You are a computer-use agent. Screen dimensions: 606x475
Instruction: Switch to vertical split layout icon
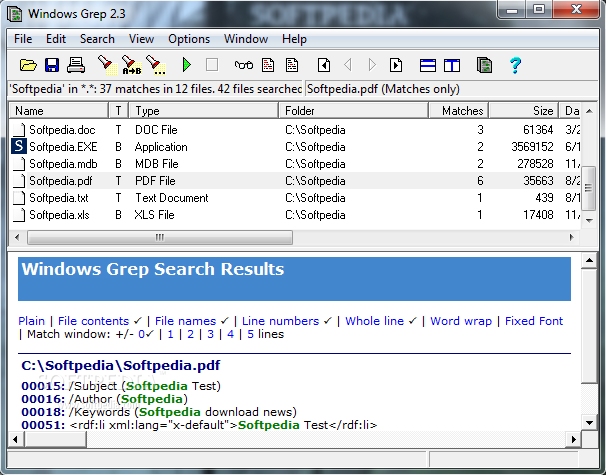(452, 65)
